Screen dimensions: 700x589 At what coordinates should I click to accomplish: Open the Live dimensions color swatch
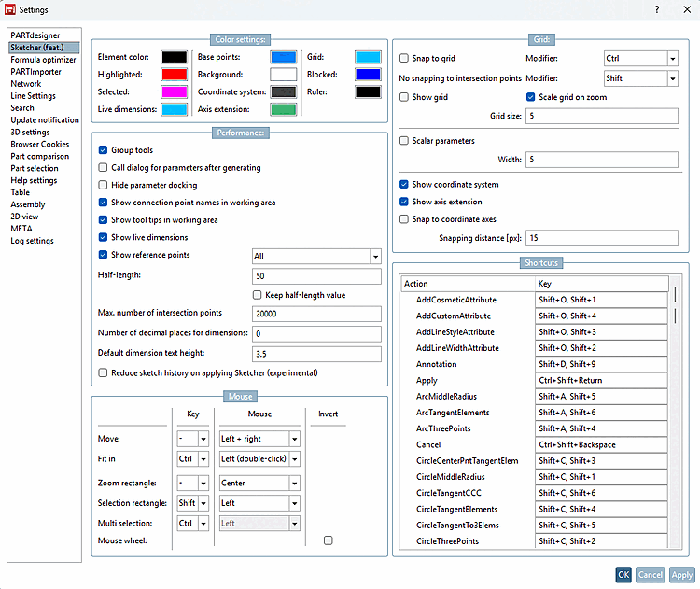click(175, 109)
